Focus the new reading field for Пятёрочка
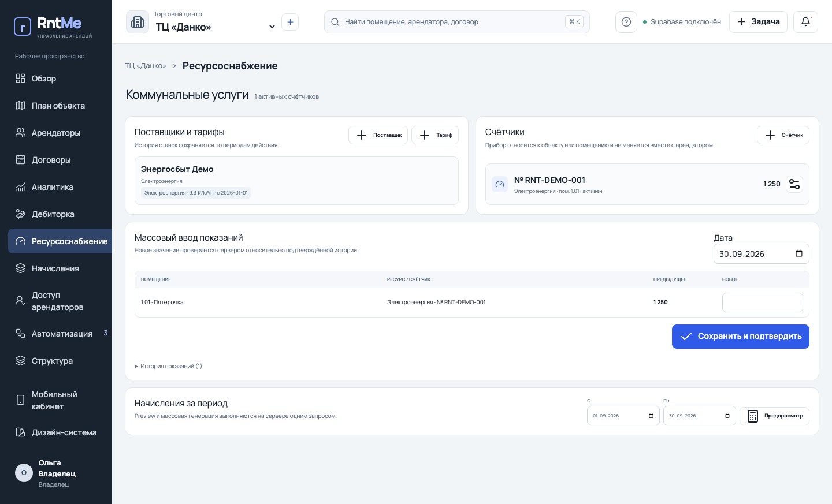The width and height of the screenshot is (832, 504). coord(762,303)
